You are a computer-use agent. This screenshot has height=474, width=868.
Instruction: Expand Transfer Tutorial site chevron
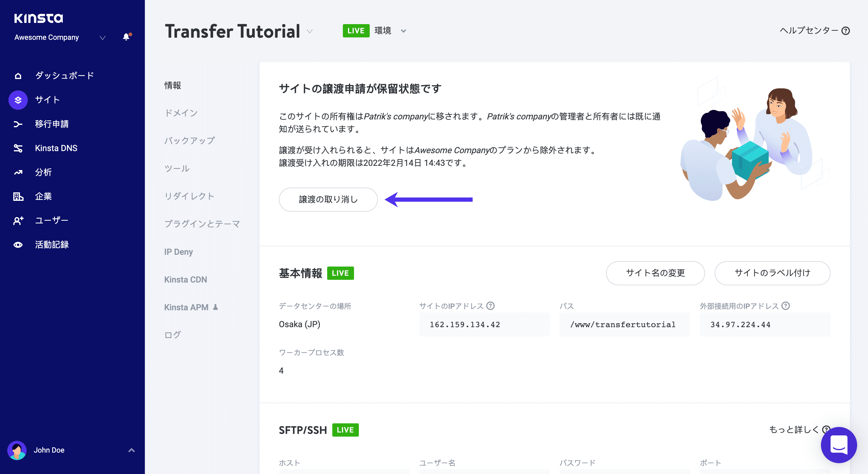[x=310, y=31]
